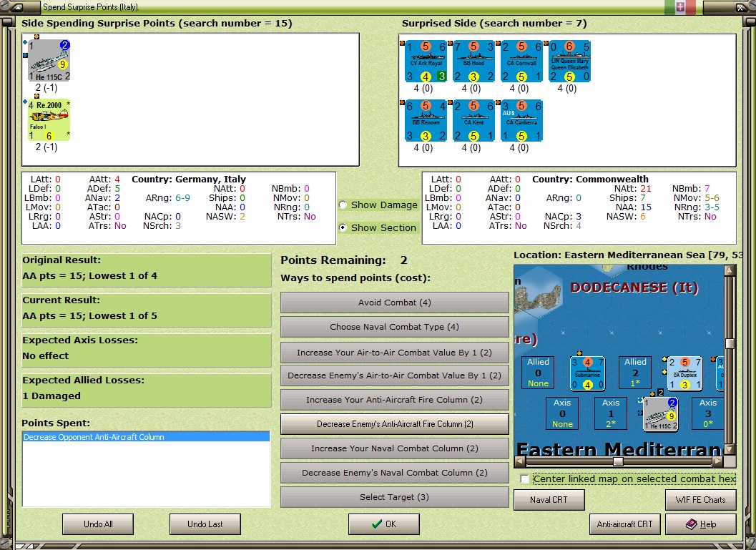Select the Show Damage radio button
Image resolution: width=756 pixels, height=550 pixels.
click(343, 205)
